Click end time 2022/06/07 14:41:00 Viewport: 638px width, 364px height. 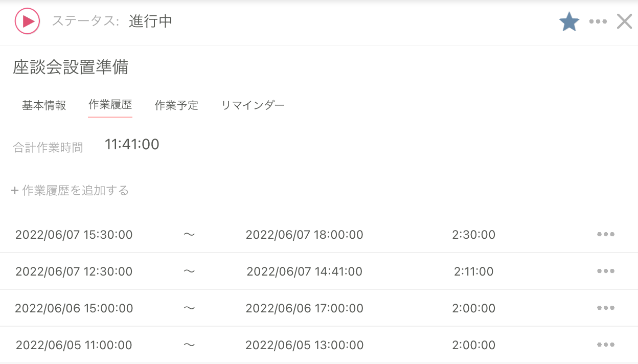304,272
